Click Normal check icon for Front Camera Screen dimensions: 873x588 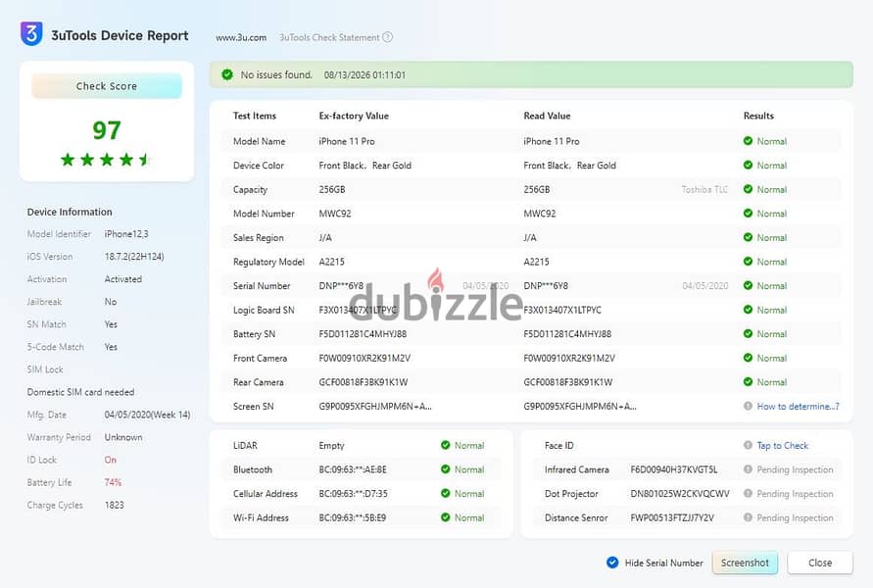pos(748,358)
